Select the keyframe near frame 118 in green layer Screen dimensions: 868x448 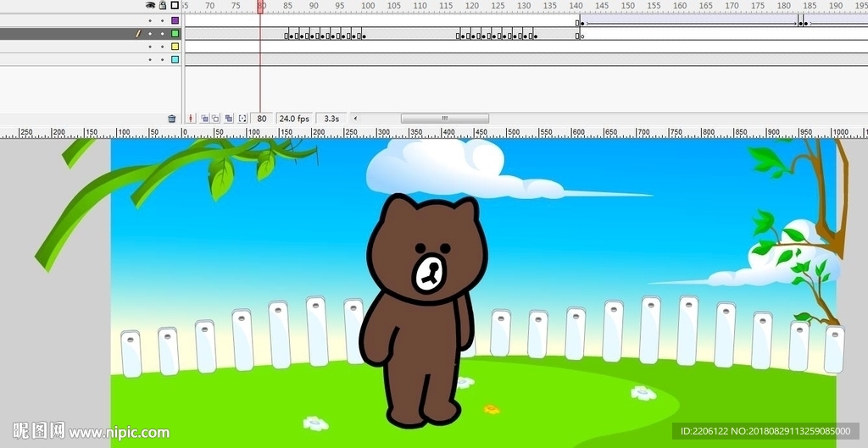pos(464,36)
